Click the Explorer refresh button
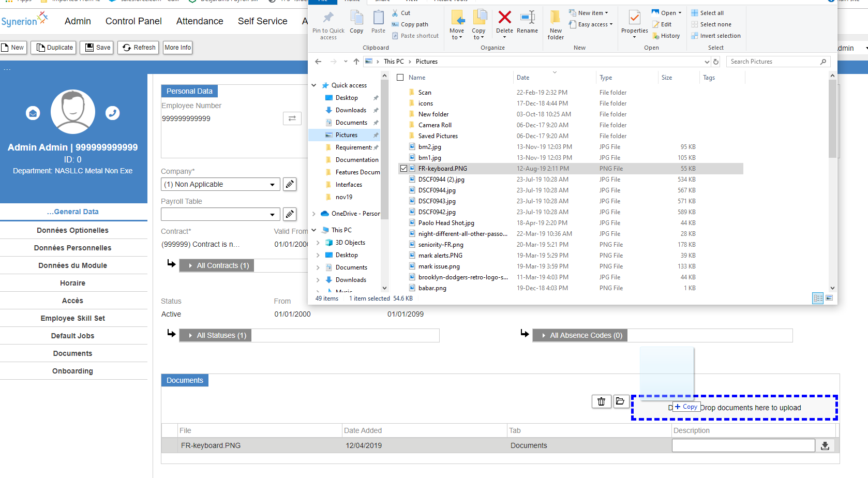This screenshot has width=868, height=478. pos(716,62)
